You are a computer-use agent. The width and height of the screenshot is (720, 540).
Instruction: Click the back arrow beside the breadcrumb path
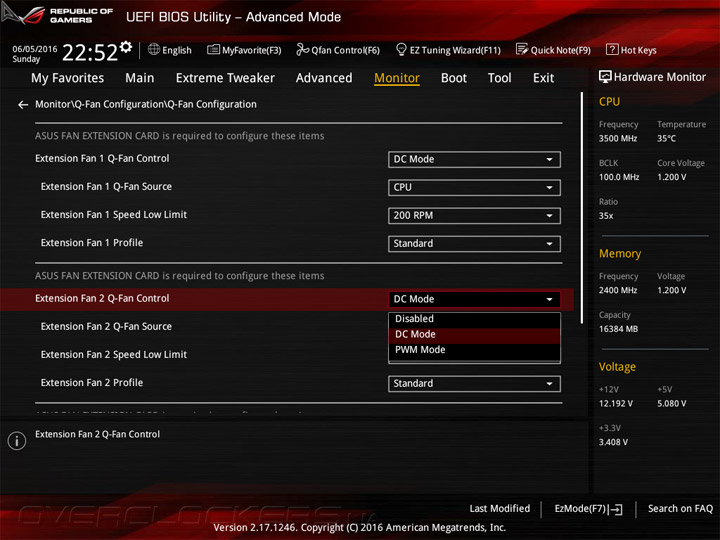click(x=23, y=105)
